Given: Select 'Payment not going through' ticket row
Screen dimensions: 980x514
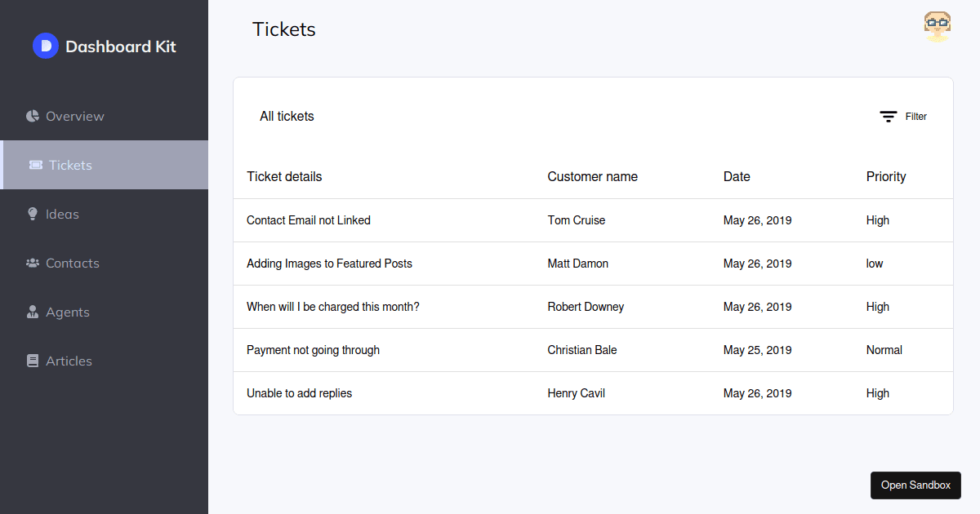Looking at the screenshot, I should pos(313,350).
